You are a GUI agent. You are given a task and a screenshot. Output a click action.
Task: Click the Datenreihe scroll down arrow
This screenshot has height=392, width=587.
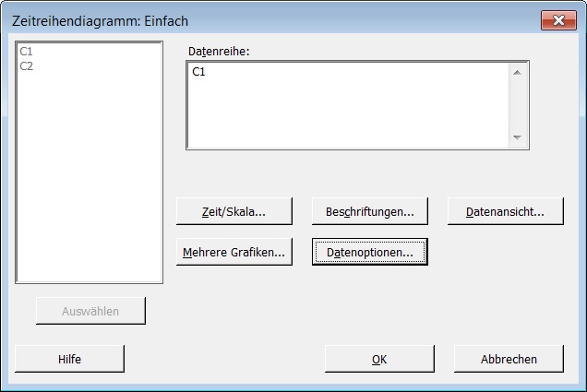(x=518, y=137)
